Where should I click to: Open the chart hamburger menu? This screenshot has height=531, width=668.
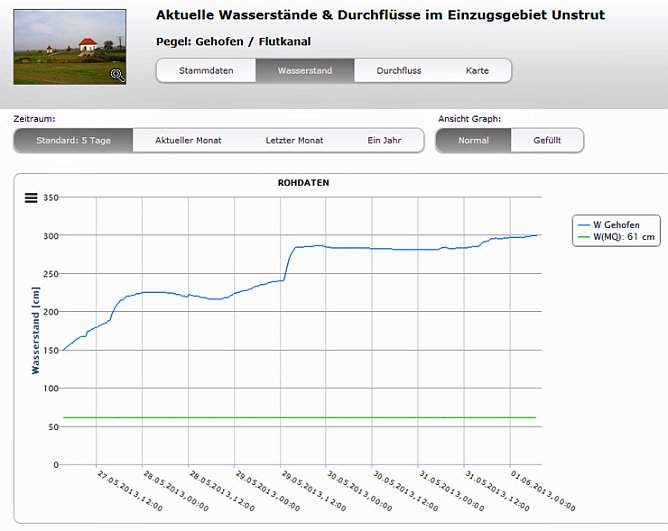pyautogui.click(x=31, y=198)
